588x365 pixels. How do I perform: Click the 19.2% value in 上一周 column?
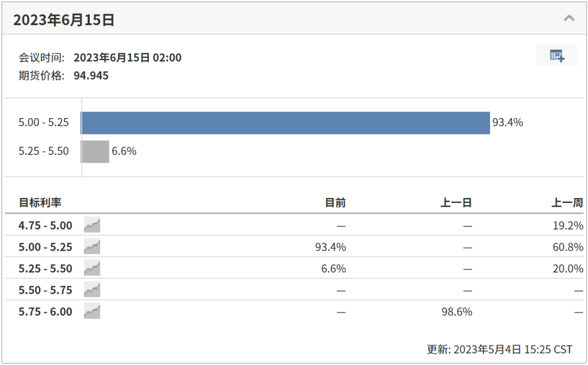568,225
